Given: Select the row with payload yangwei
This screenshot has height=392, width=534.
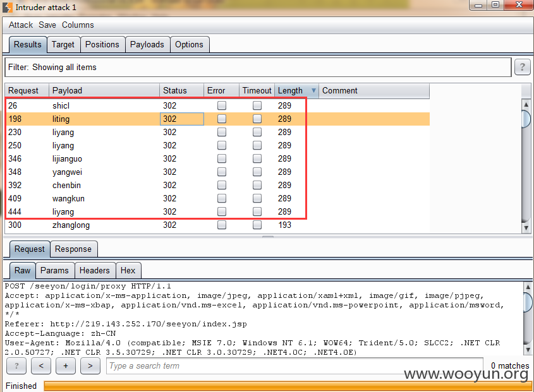Looking at the screenshot, I should (217, 172).
